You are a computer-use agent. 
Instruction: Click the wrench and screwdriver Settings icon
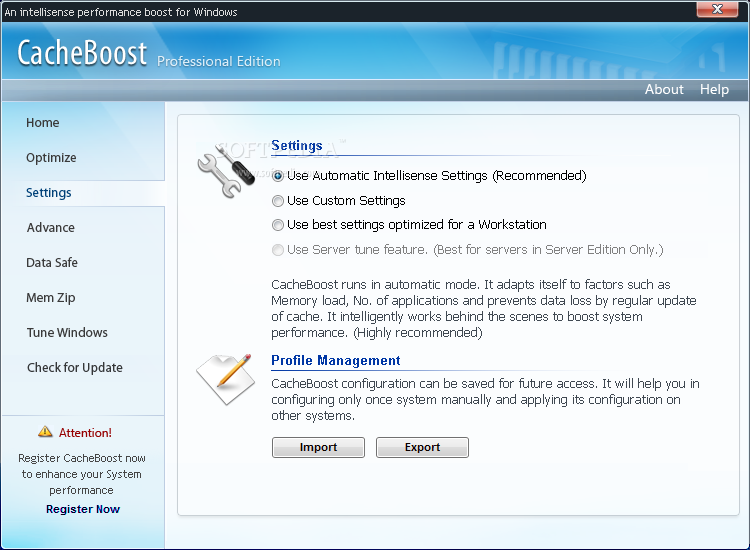coord(226,172)
